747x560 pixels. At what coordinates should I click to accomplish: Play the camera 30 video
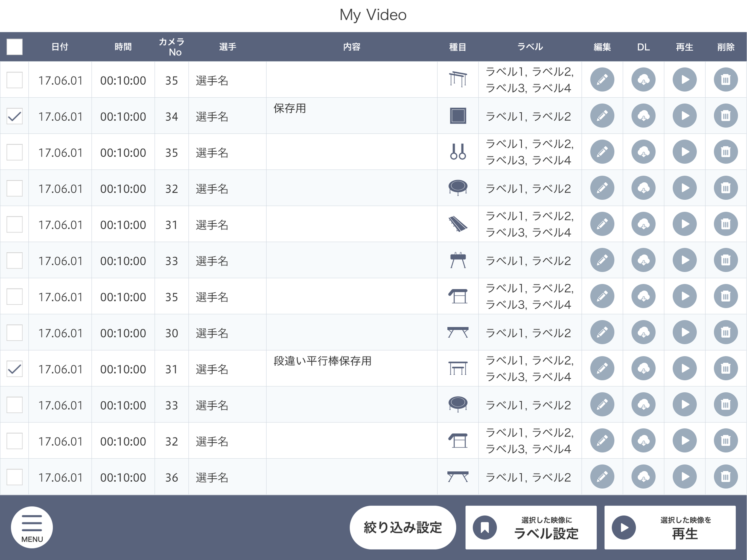pyautogui.click(x=685, y=332)
